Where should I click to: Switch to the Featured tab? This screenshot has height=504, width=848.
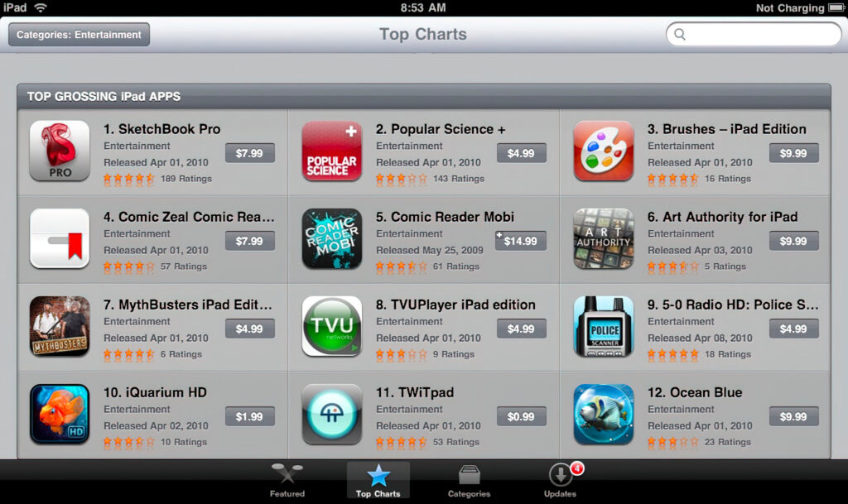tap(287, 480)
